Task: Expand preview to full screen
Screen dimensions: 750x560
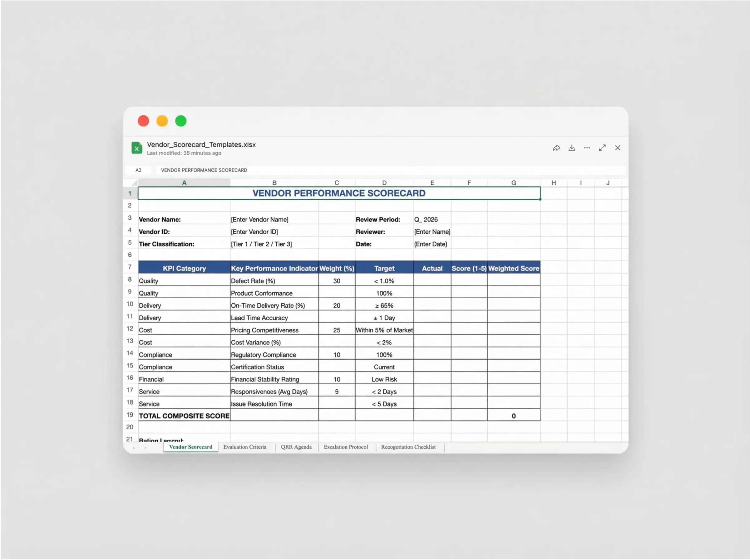Action: pyautogui.click(x=602, y=148)
